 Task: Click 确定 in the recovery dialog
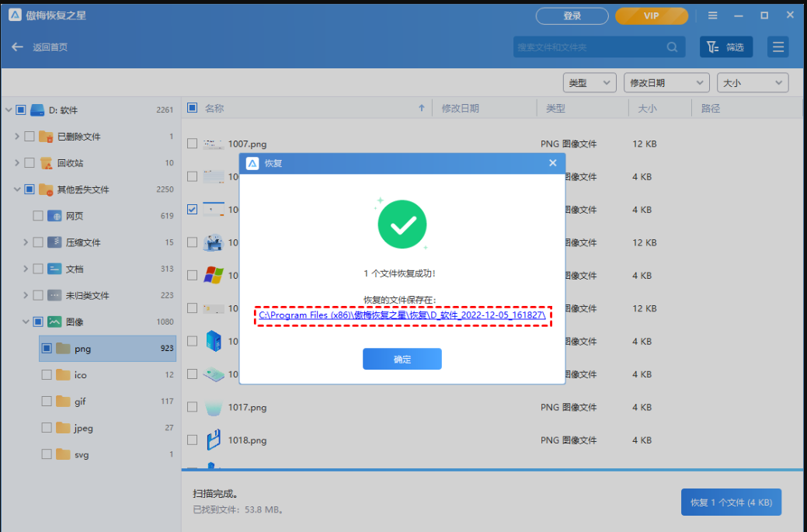(x=402, y=359)
